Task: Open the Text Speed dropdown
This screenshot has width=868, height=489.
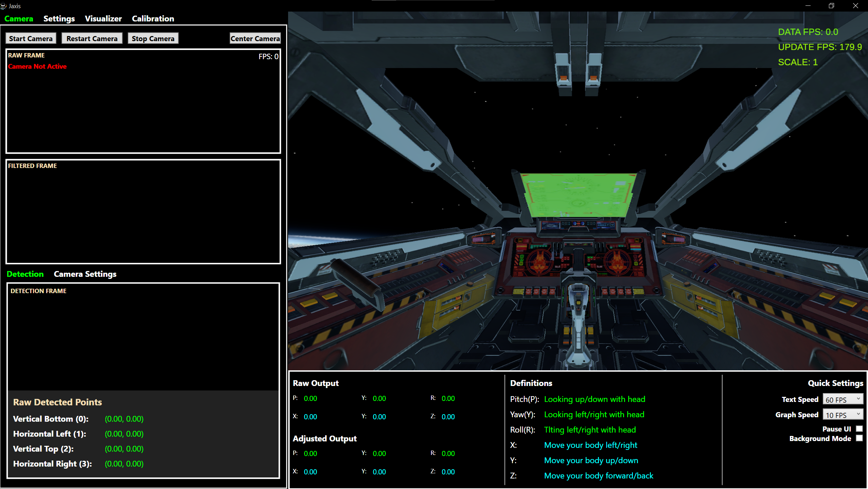Action: tap(843, 399)
